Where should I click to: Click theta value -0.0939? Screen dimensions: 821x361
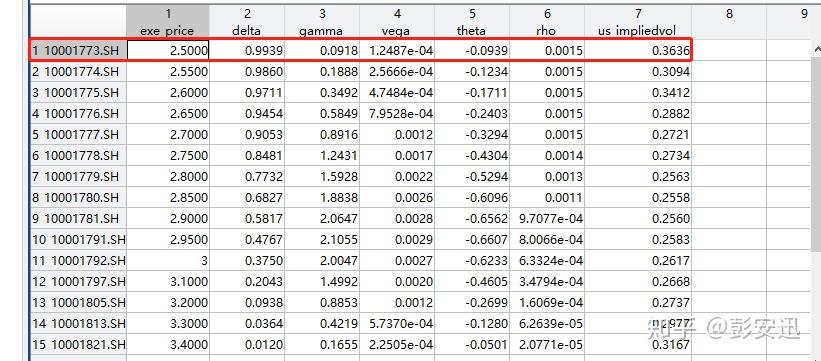pos(472,51)
